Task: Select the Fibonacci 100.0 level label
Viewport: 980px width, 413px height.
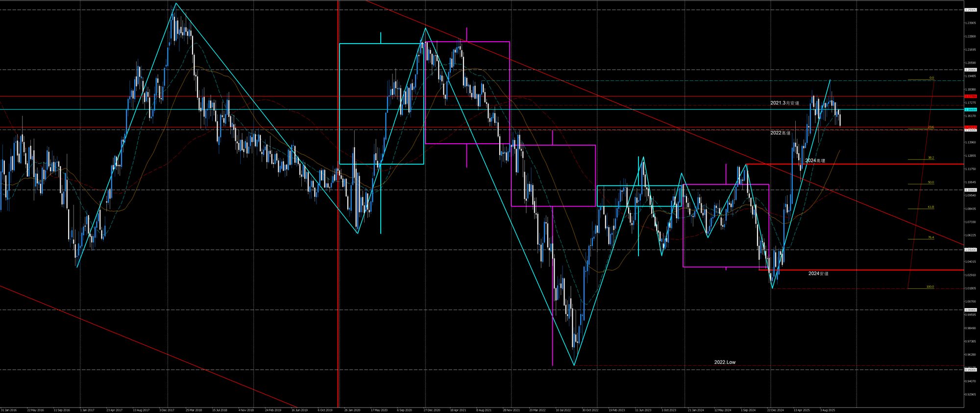Action: click(x=930, y=287)
